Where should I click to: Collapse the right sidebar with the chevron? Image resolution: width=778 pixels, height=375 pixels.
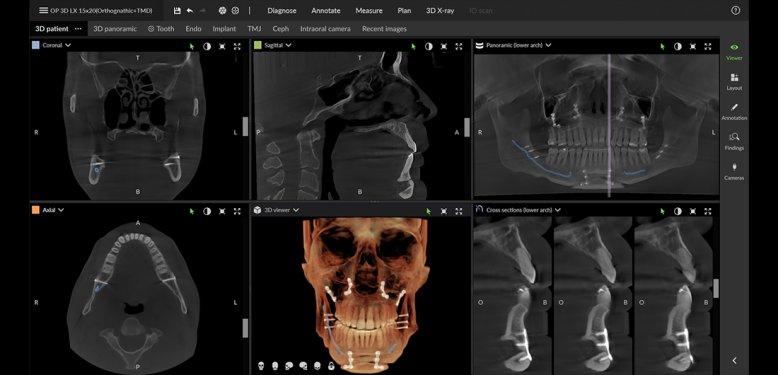click(734, 361)
